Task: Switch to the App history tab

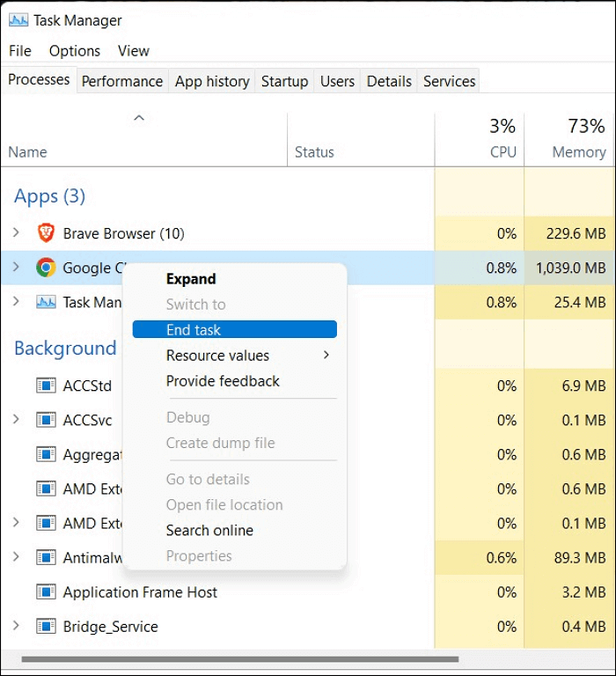Action: (212, 81)
